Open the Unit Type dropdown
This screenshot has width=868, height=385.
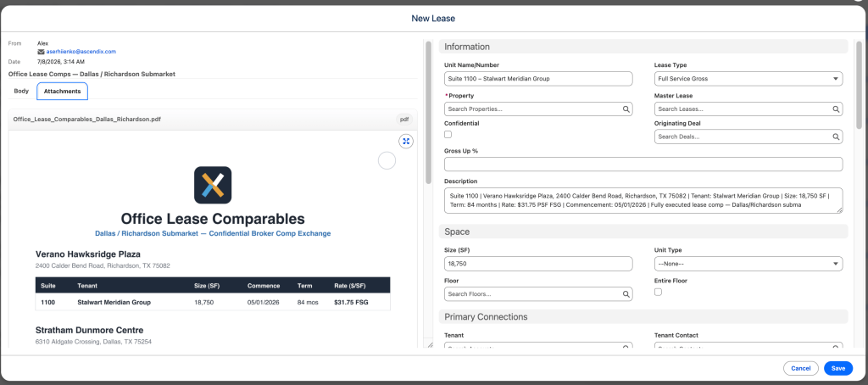point(748,264)
